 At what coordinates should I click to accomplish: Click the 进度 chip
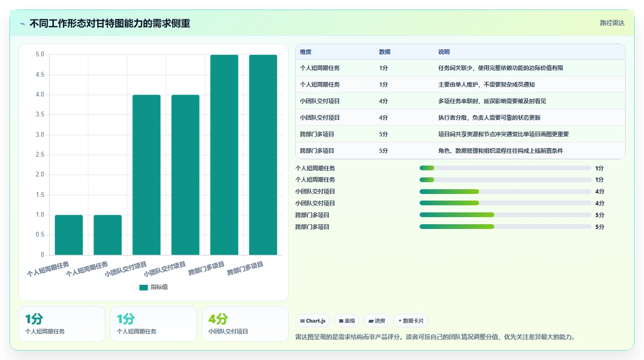click(x=377, y=321)
